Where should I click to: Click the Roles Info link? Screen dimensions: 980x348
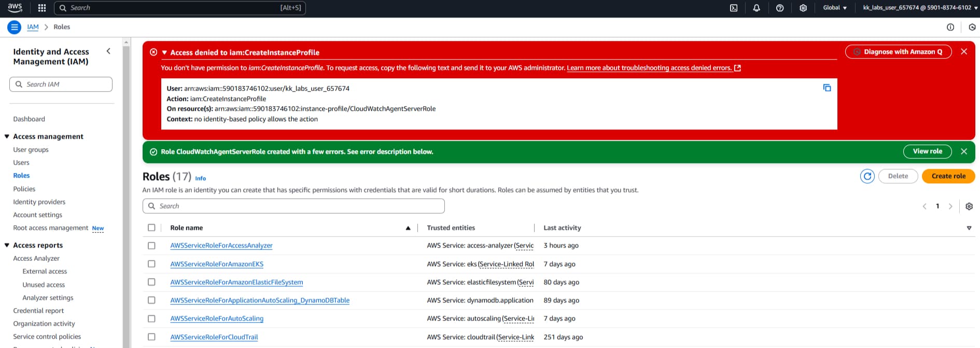coord(201,178)
